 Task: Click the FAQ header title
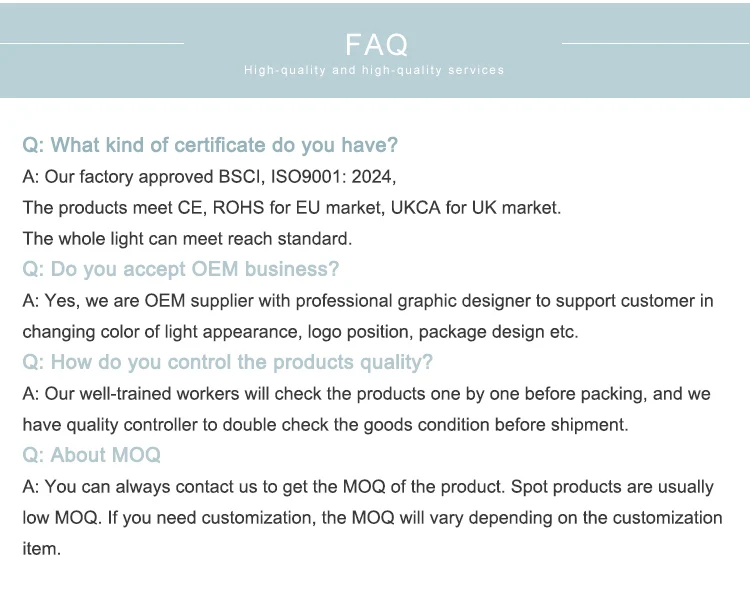pos(376,44)
